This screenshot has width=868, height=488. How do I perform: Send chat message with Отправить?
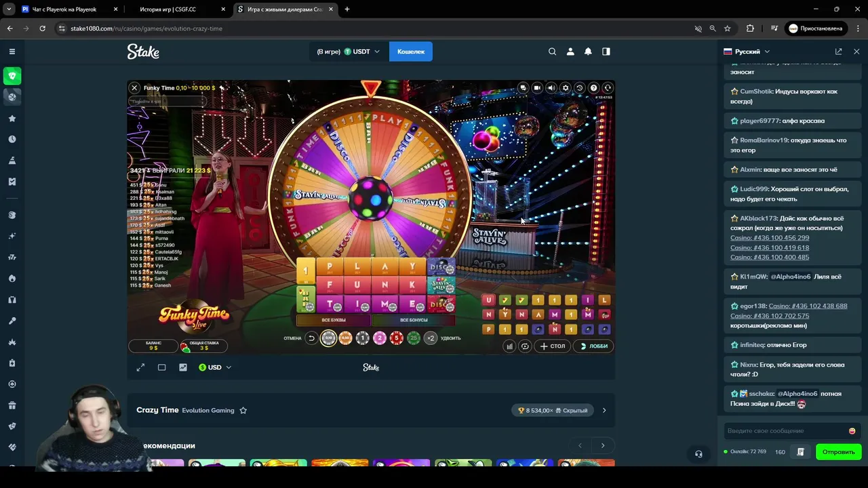[x=839, y=452]
